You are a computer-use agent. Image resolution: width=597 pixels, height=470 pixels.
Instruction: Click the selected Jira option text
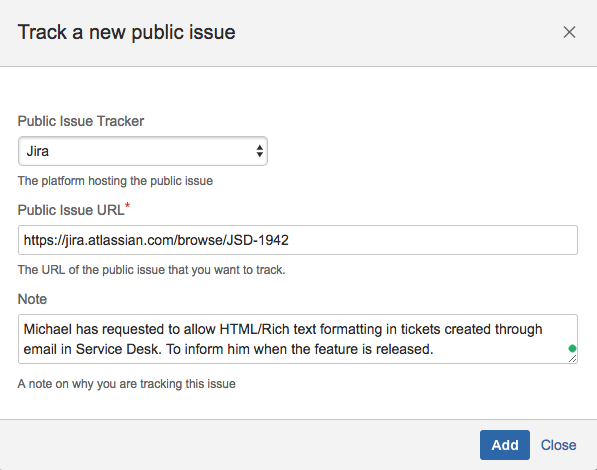pyautogui.click(x=38, y=151)
